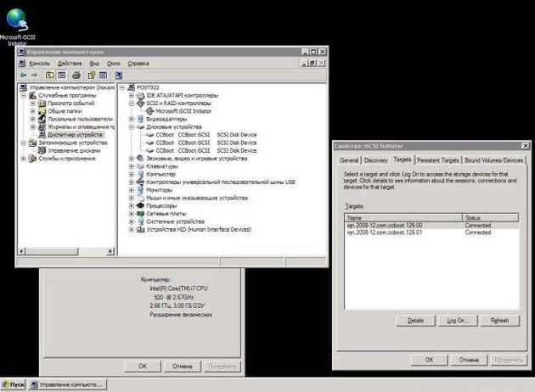Image resolution: width=535 pixels, height=392 pixels.
Task: Expand the Процессоры node
Action: coord(132,206)
